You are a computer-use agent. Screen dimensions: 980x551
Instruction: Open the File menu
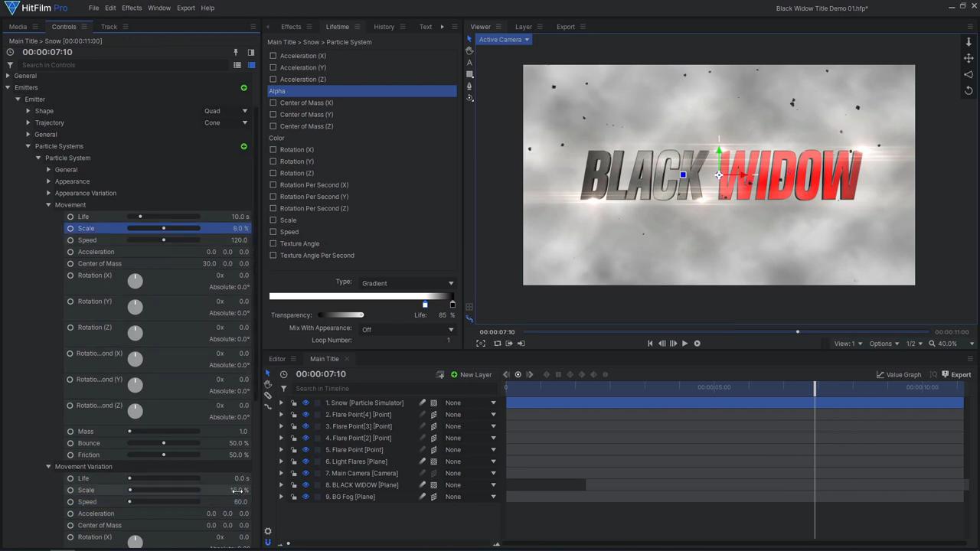click(x=93, y=8)
